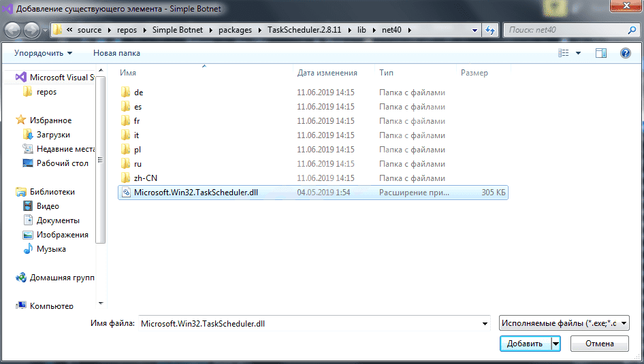The image size is (644, 364).
Task: Close the dialog with the X button
Action: [x=626, y=5]
